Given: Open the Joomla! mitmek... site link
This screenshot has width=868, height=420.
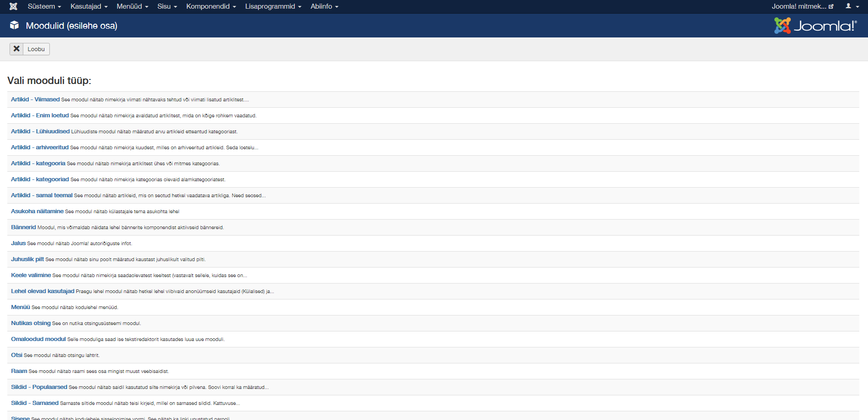Looking at the screenshot, I should (x=803, y=6).
